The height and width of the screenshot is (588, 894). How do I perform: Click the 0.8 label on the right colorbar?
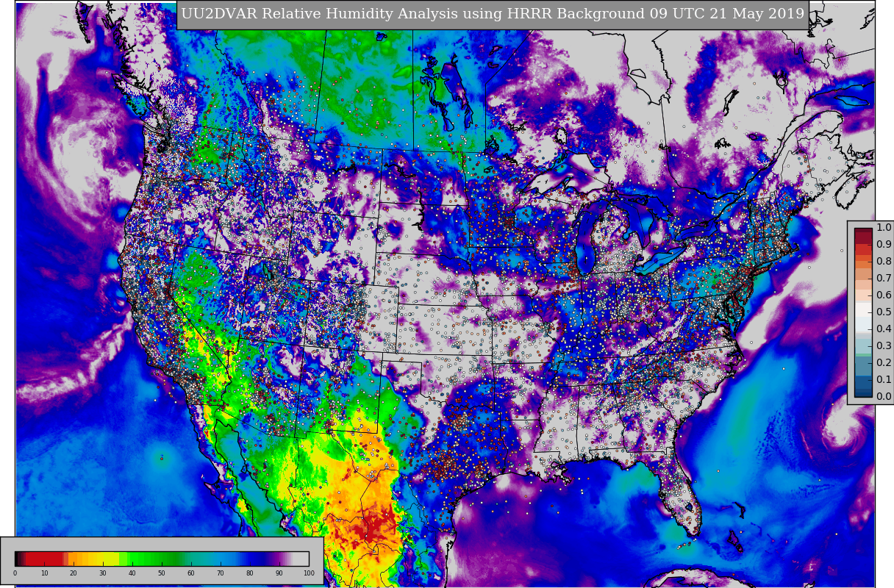coord(884,262)
